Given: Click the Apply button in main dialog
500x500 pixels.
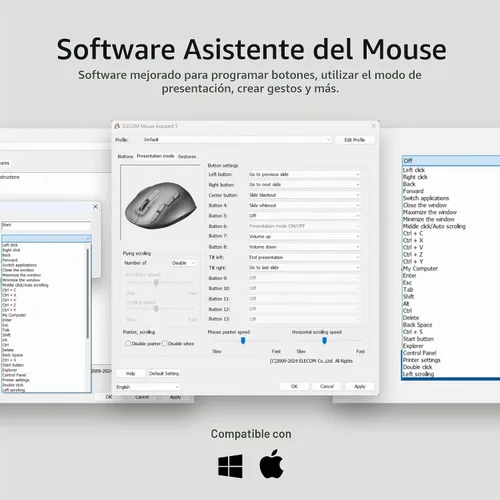Looking at the screenshot, I should pyautogui.click(x=360, y=386).
